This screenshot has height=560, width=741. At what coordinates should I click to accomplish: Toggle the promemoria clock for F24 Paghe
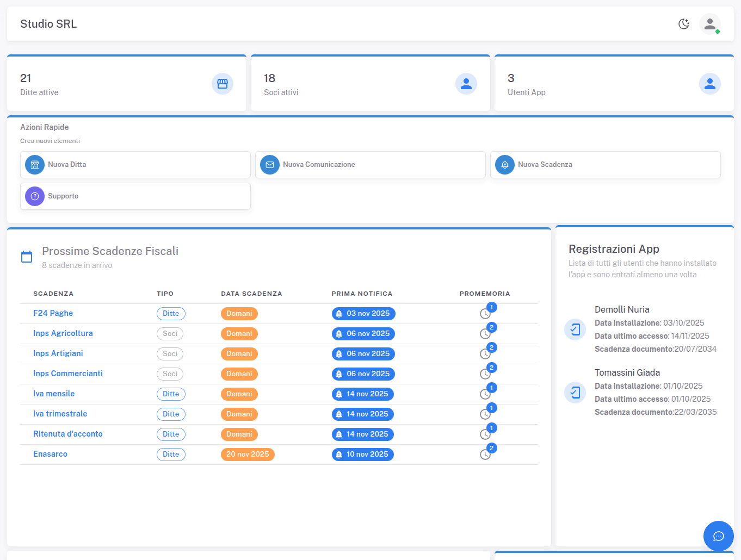click(x=485, y=314)
